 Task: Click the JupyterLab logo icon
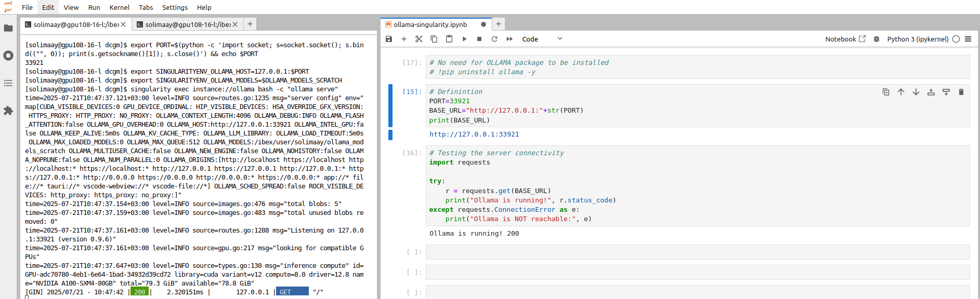coord(8,7)
